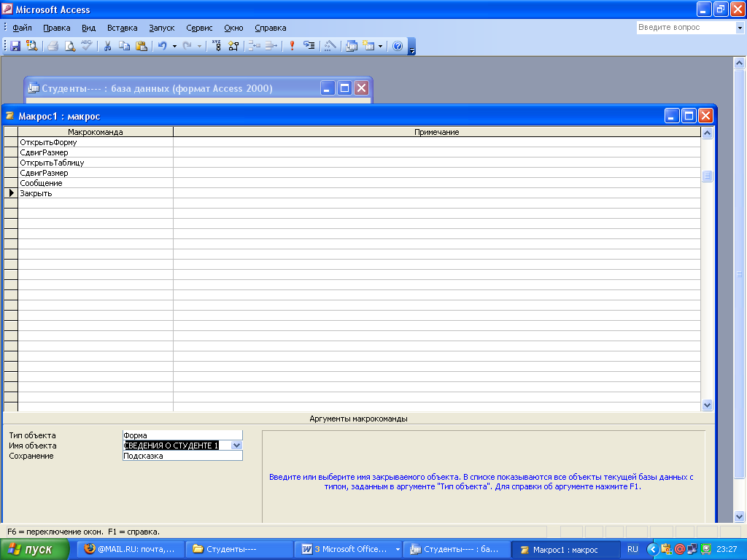This screenshot has height=560, width=747.
Task: Toggle the Macro Names column (XYZ icon)
Action: (216, 46)
